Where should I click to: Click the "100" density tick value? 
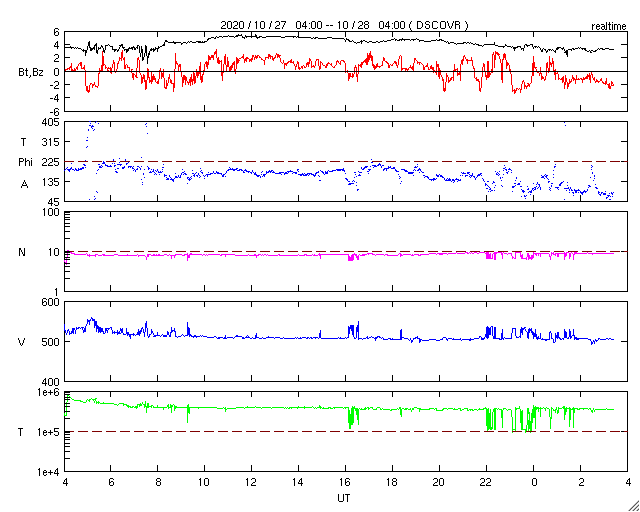coord(52,213)
